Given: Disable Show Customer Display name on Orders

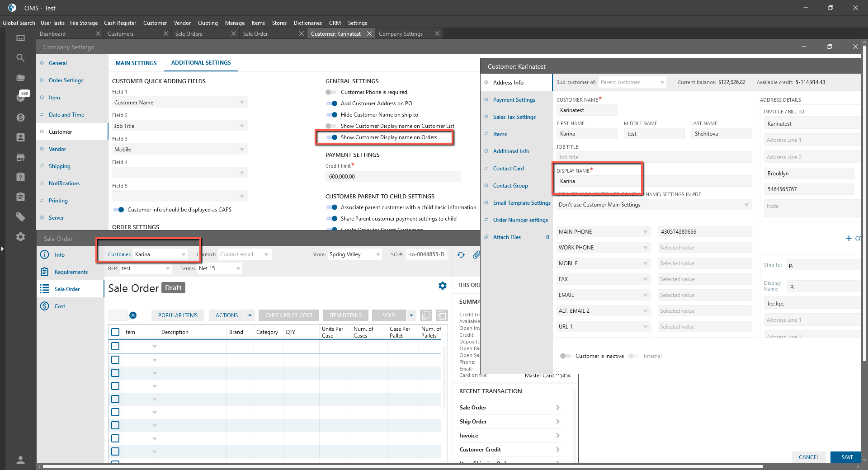Looking at the screenshot, I should (332, 137).
